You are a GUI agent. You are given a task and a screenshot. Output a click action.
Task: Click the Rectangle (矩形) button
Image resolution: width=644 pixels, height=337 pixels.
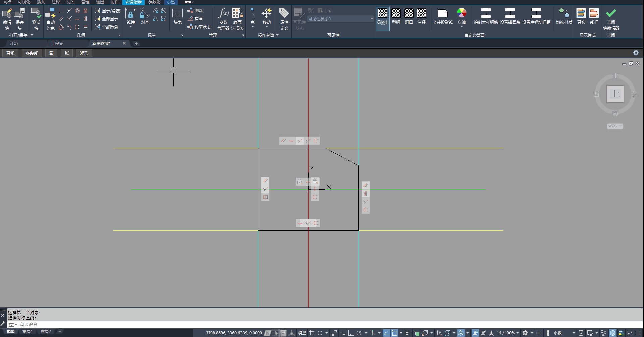84,53
